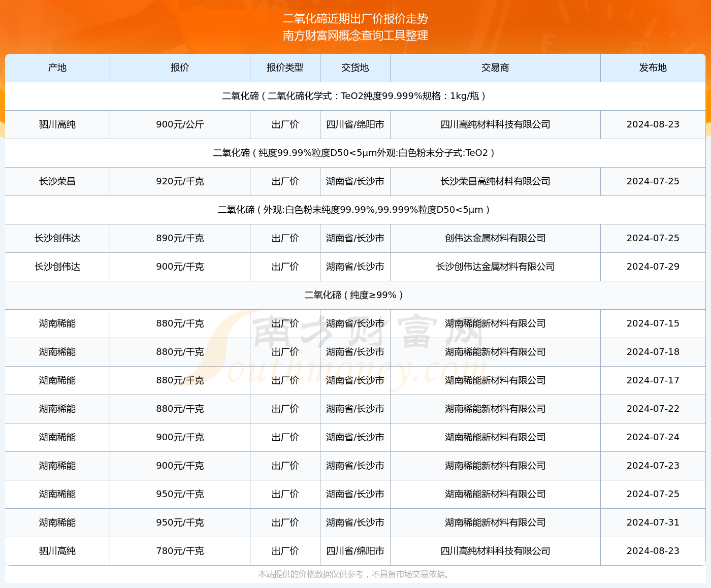Click trader 长沙创伟达金属材料有限公司
Image resolution: width=711 pixels, height=588 pixels.
click(x=495, y=267)
